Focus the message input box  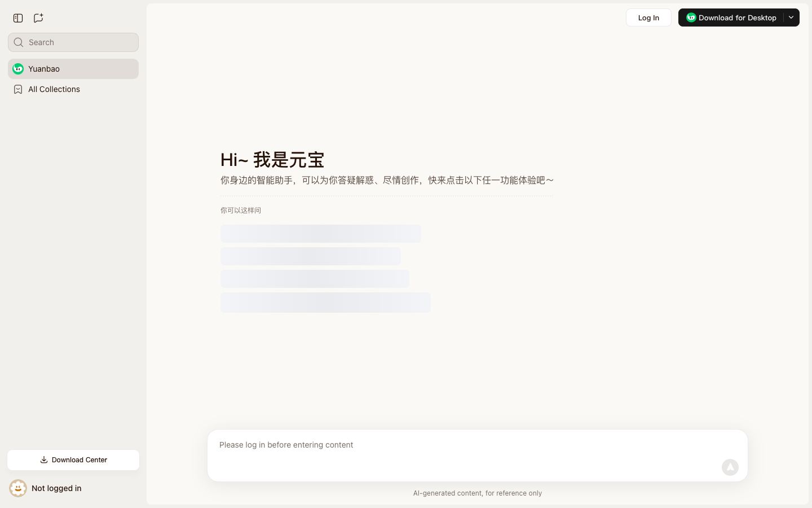pos(478,456)
